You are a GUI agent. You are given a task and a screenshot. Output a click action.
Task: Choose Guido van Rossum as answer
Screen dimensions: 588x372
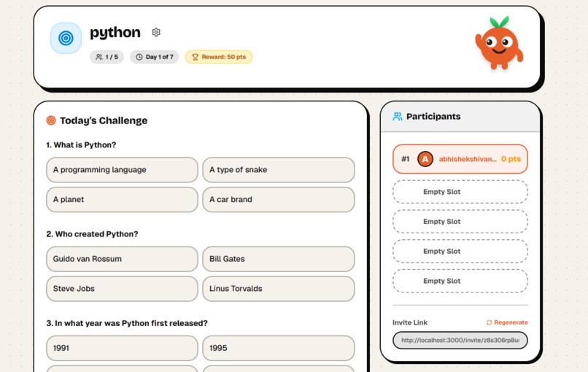(x=122, y=259)
